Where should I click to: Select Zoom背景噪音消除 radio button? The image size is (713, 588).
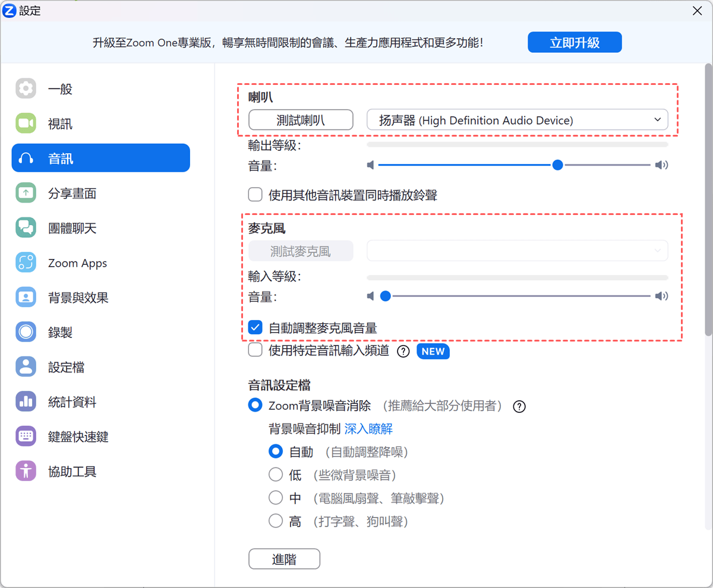pyautogui.click(x=255, y=406)
